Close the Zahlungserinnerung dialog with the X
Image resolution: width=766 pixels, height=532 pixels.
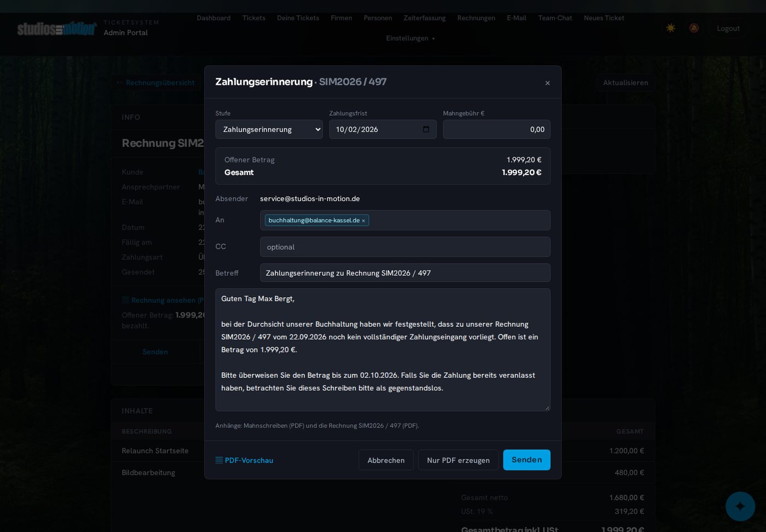coord(547,83)
